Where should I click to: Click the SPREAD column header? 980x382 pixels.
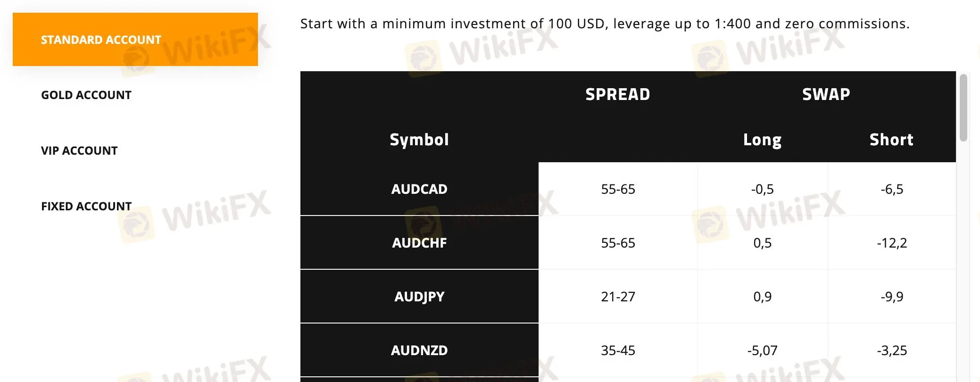618,94
